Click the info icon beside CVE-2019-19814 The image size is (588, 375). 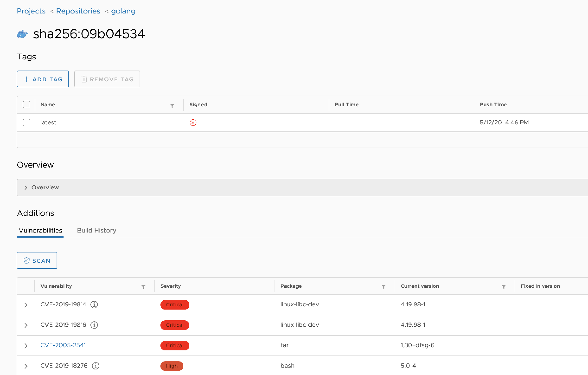(x=94, y=304)
